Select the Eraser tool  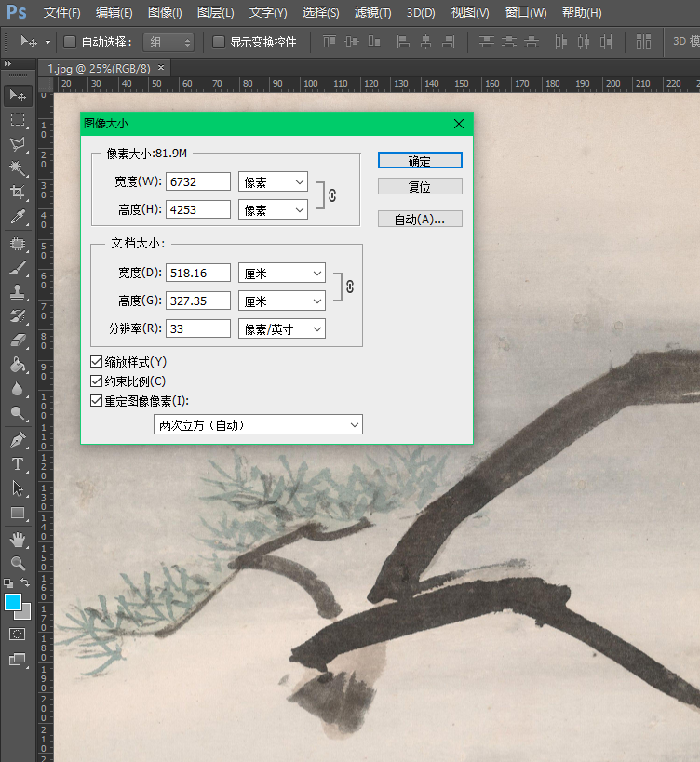tap(18, 341)
